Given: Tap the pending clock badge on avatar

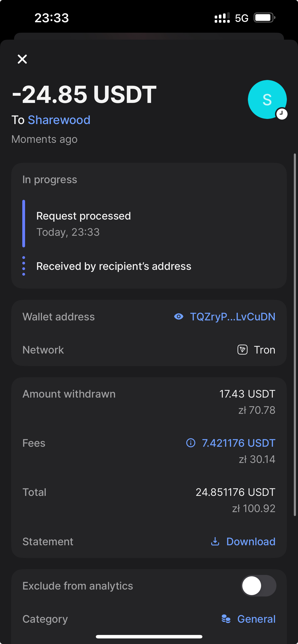Looking at the screenshot, I should click(282, 114).
